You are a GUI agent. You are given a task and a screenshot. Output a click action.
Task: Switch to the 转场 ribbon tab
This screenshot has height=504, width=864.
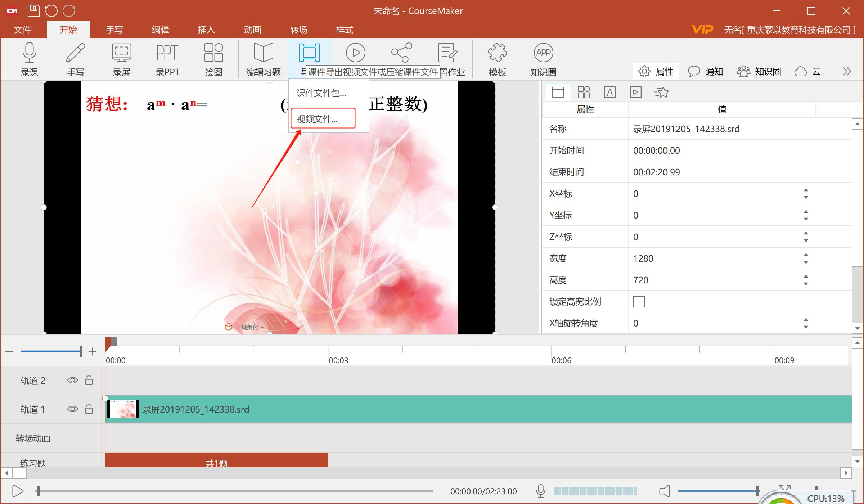[298, 30]
